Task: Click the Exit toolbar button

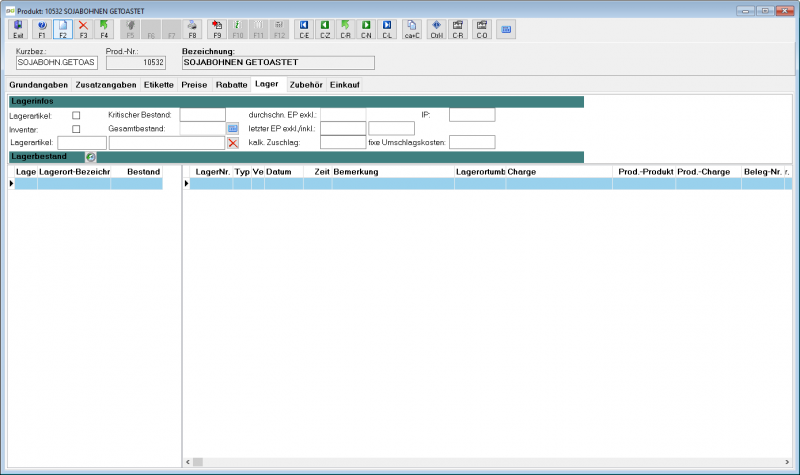Action: [x=18, y=29]
